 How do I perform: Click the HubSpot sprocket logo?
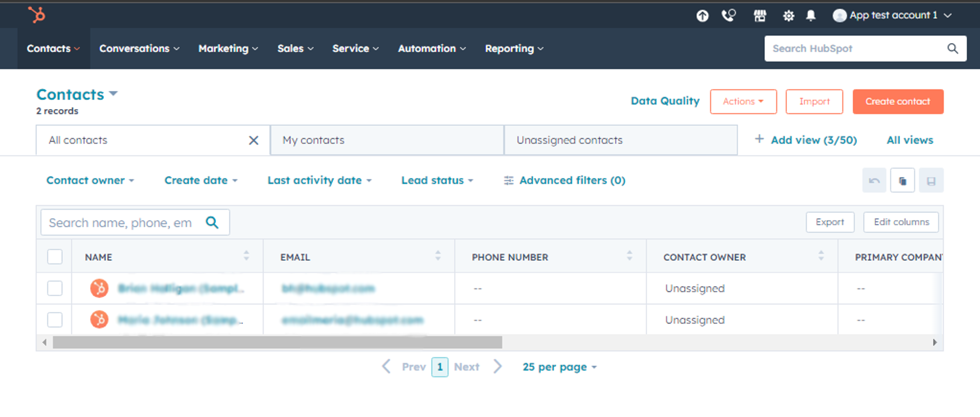[x=37, y=15]
